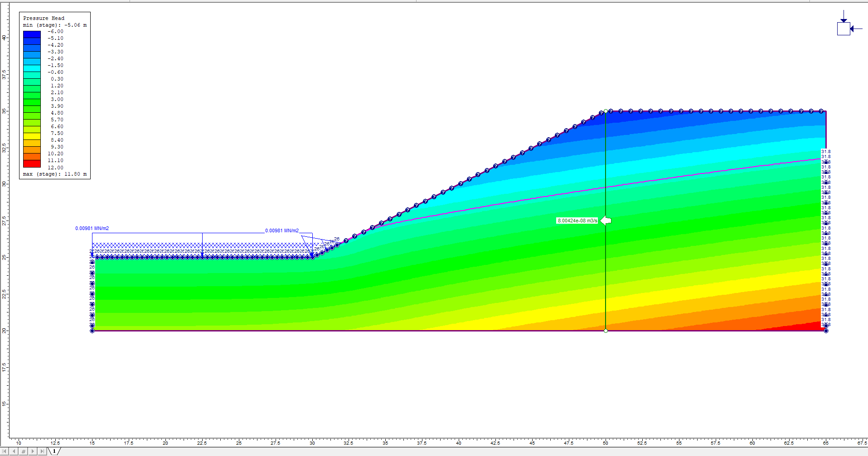Click the bottom node of discharge section

[606, 331]
